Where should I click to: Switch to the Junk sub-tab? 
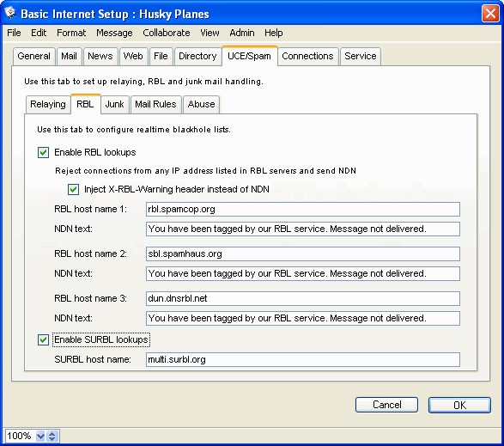click(114, 104)
